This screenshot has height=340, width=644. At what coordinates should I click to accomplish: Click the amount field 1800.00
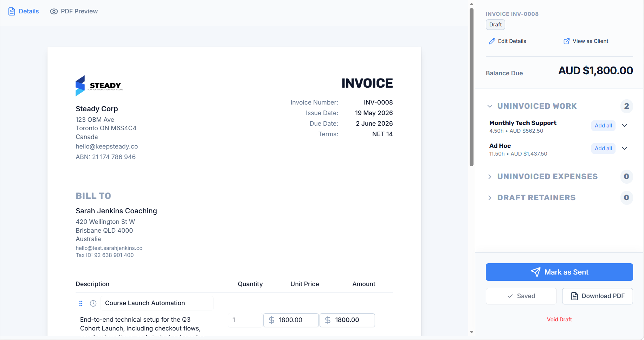tap(347, 320)
